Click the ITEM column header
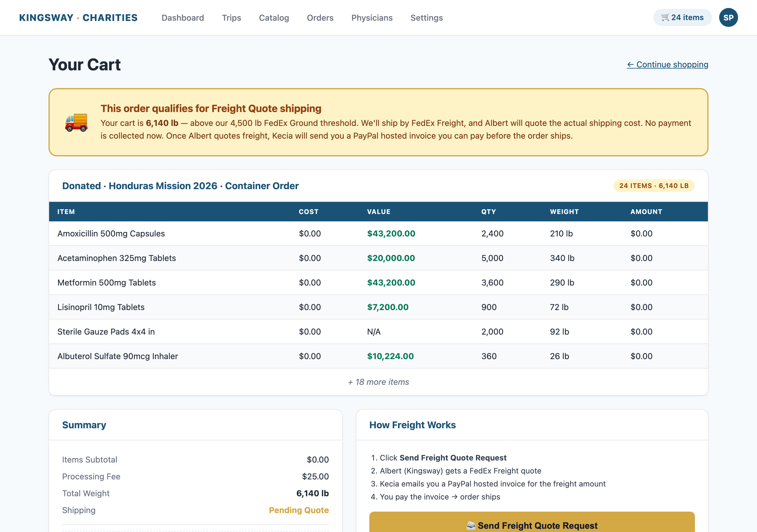 click(66, 212)
